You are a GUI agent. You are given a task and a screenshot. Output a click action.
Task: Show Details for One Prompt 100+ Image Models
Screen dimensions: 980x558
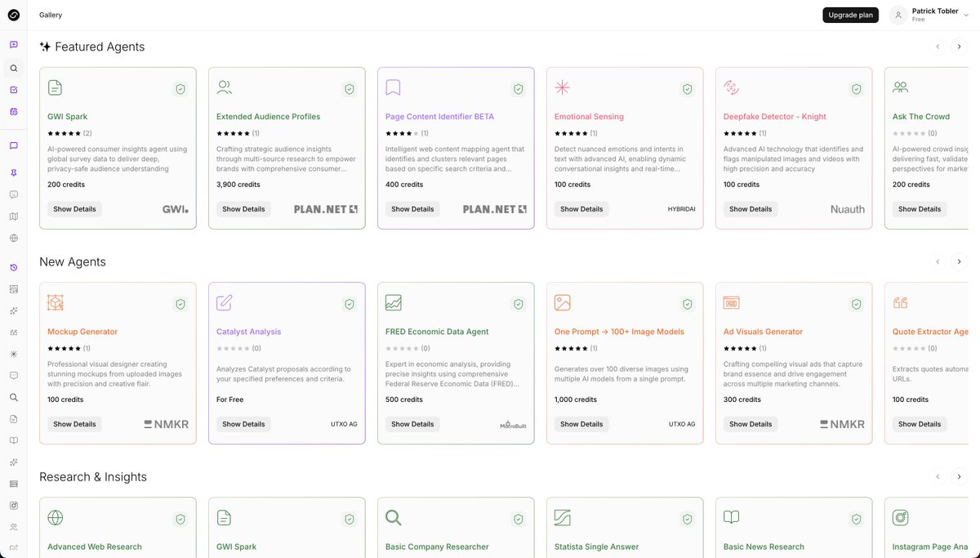tap(581, 424)
